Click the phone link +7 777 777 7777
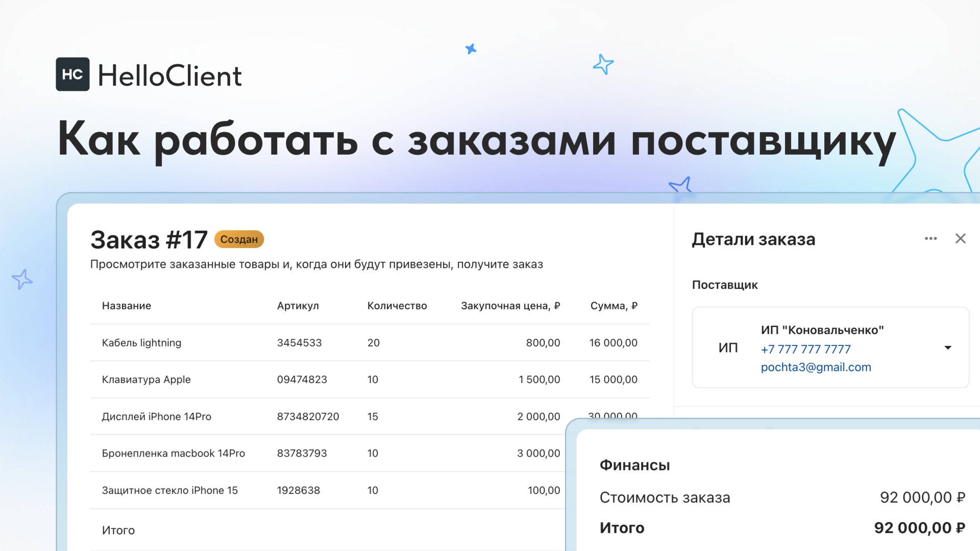Image resolution: width=980 pixels, height=551 pixels. (x=805, y=349)
